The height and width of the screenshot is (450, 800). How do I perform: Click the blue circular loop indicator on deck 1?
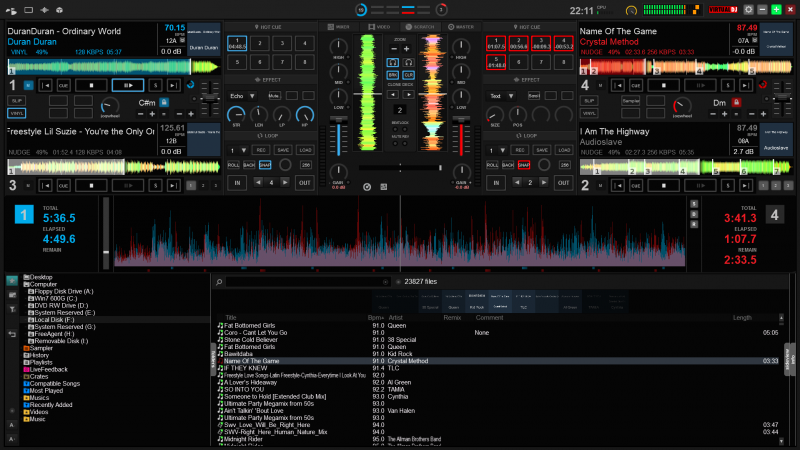coord(191,85)
